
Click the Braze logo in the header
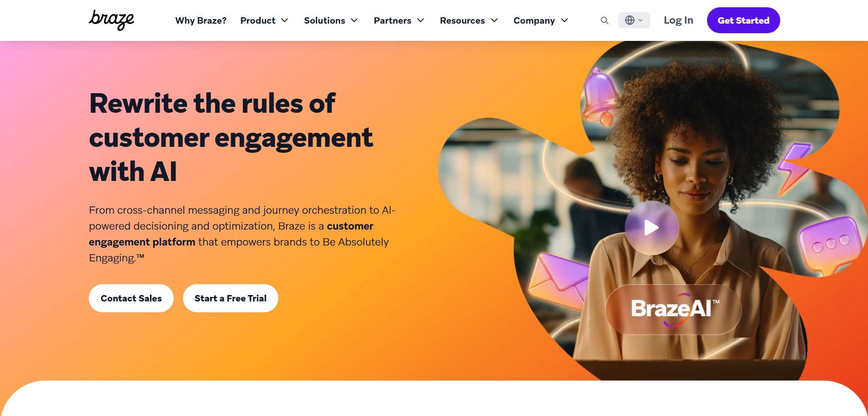click(111, 20)
